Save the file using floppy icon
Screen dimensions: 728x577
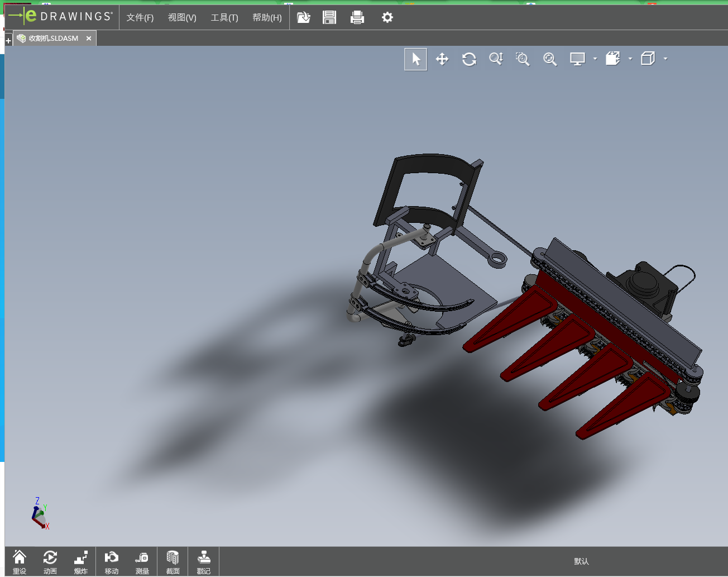click(329, 18)
